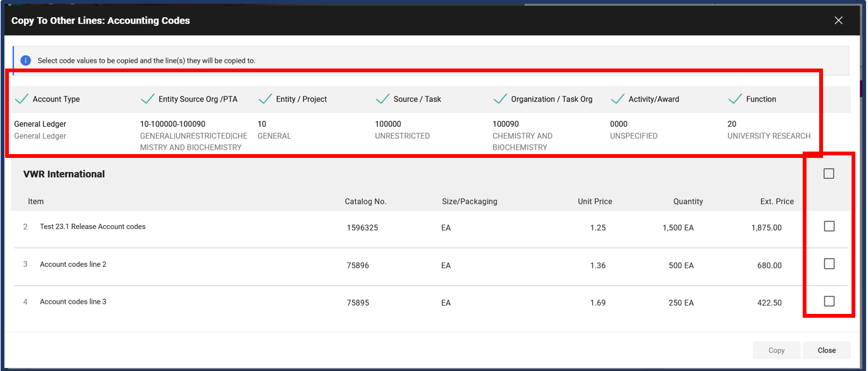The height and width of the screenshot is (371, 868).
Task: Click the Ext. Price column header
Action: (777, 201)
